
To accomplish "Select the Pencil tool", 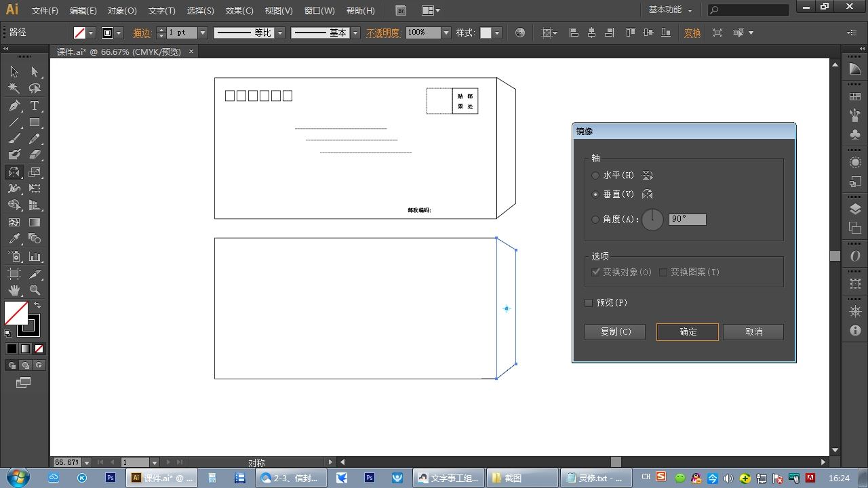I will [x=35, y=139].
